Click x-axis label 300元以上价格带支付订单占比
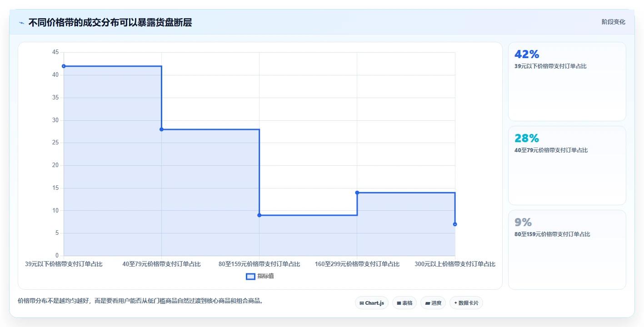The image size is (644, 327). tap(455, 264)
